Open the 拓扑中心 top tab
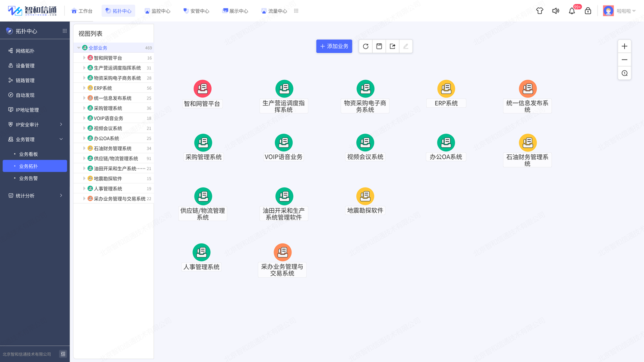Screen dimensions: 644x362 point(118,11)
